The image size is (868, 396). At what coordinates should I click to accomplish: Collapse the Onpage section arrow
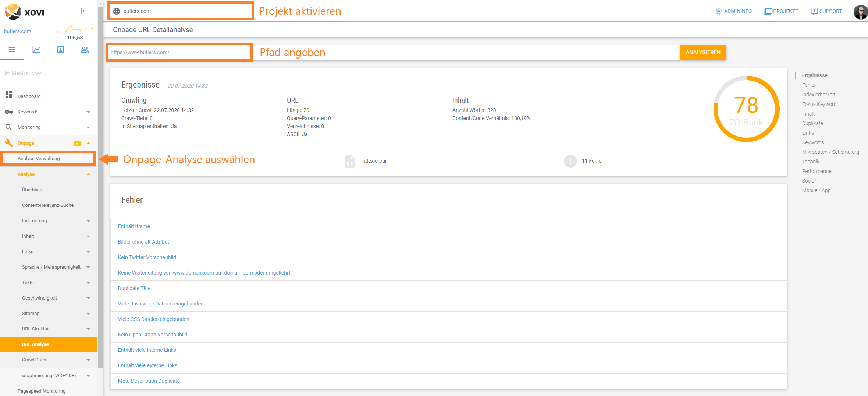pyautogui.click(x=88, y=143)
